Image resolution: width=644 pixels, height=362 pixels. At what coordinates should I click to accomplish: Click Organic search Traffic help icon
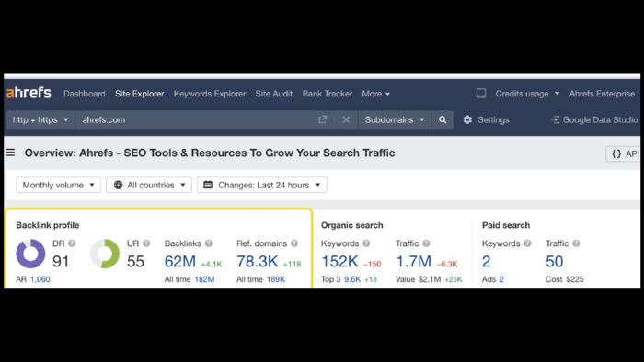point(426,243)
